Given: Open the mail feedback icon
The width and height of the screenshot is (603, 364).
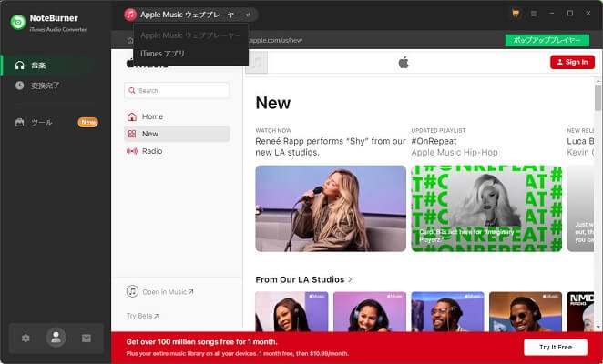Looking at the screenshot, I should 87,339.
